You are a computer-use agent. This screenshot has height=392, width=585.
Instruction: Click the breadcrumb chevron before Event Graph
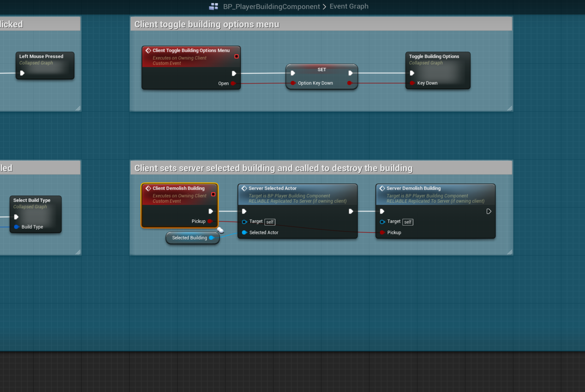point(324,7)
